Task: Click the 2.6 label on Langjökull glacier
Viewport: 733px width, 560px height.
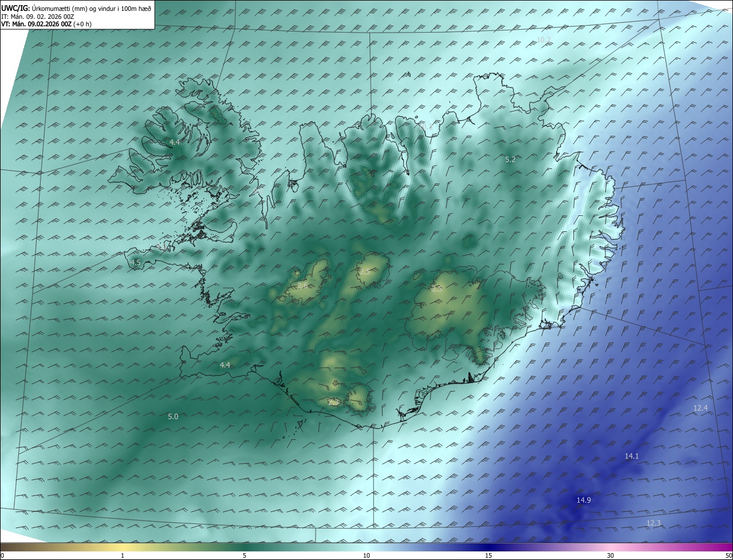Action: click(302, 285)
